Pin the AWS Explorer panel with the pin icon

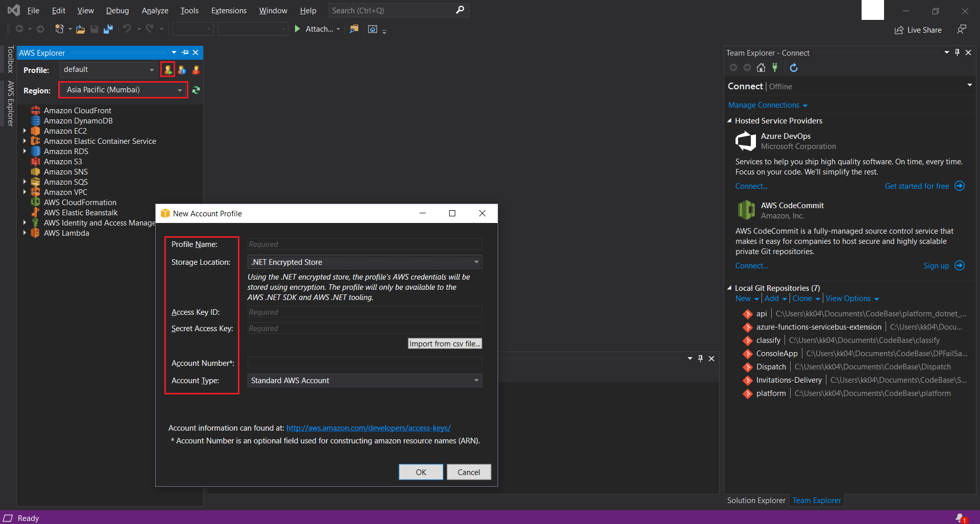click(185, 53)
